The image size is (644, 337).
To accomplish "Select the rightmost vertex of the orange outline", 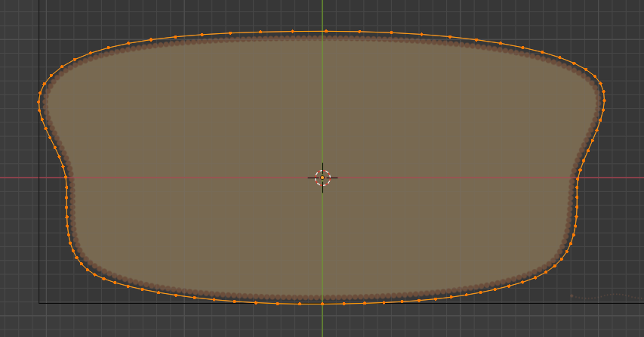I will click(605, 100).
